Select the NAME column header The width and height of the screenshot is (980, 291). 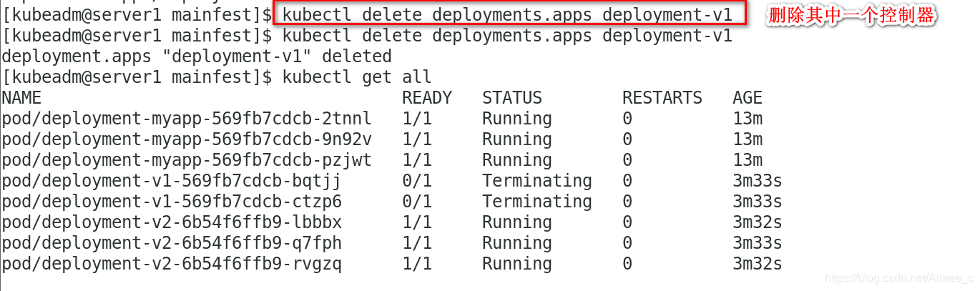[x=21, y=98]
